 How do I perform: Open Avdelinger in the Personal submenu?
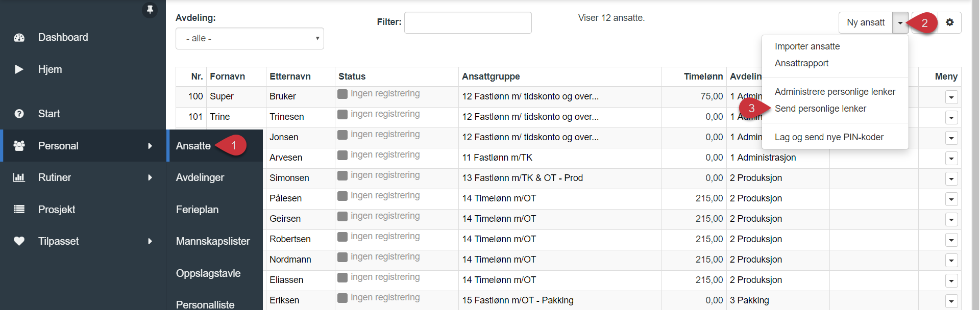pyautogui.click(x=200, y=177)
